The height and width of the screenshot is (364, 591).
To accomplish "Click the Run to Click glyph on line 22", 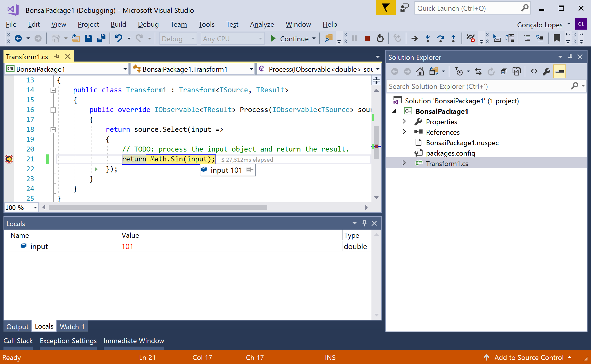I will coord(97,169).
